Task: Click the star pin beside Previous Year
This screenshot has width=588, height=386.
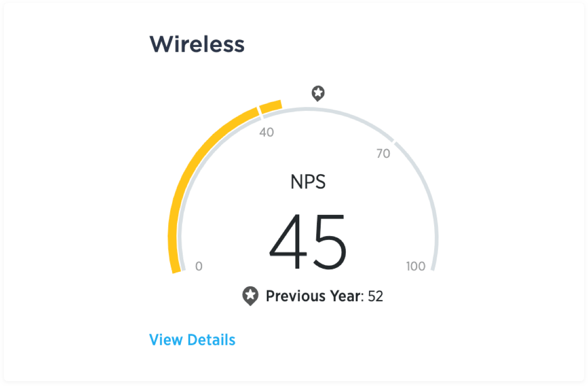Action: pos(250,296)
